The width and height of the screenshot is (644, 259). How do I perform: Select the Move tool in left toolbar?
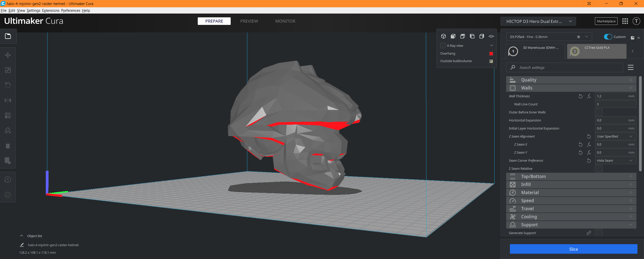point(8,55)
